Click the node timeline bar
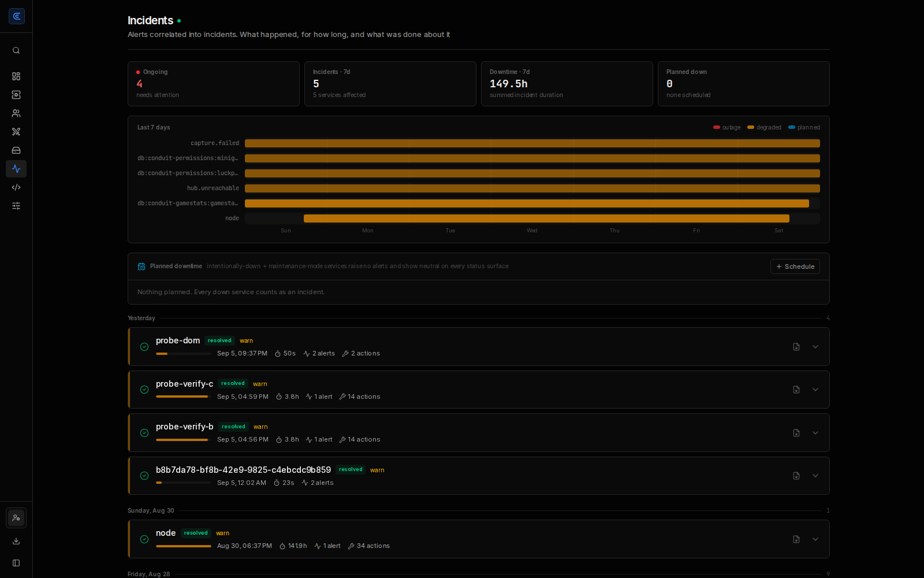 coord(546,218)
